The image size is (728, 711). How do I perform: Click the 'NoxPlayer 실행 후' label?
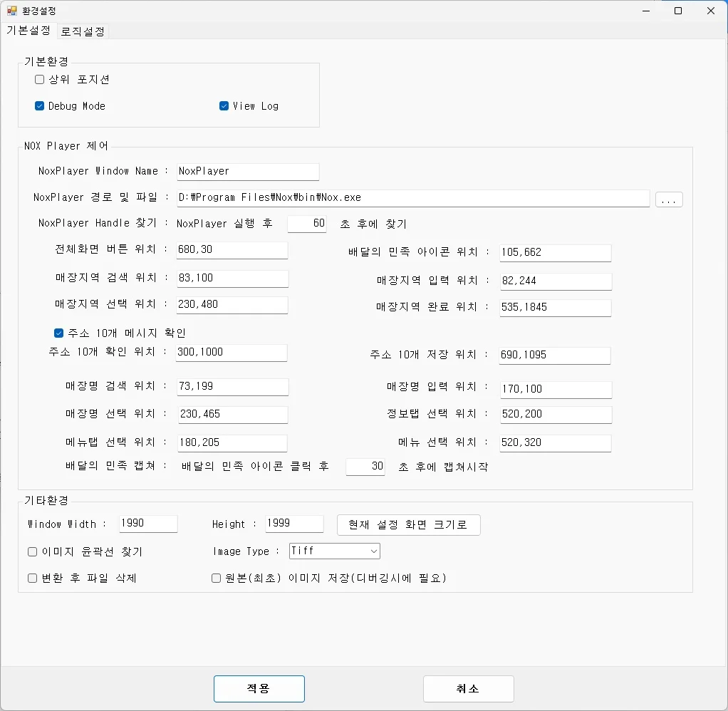click(224, 224)
